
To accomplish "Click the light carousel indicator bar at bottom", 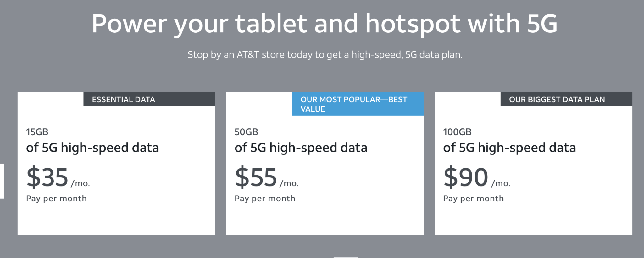I will click(x=346, y=257).
